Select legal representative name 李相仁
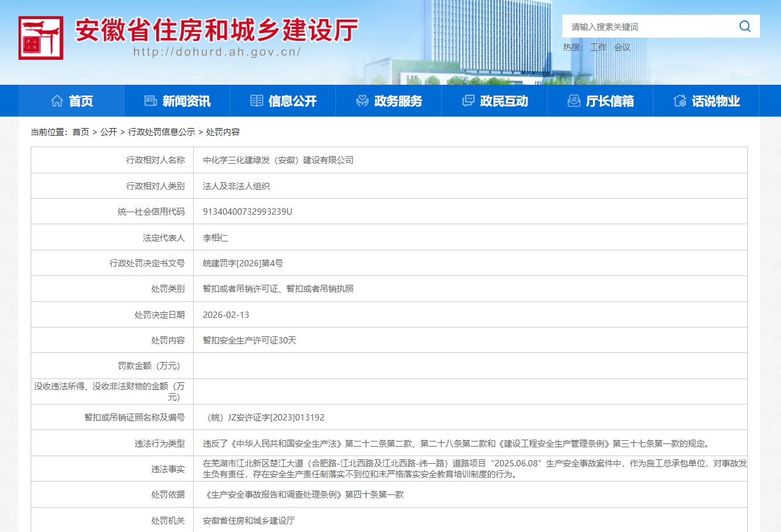The width and height of the screenshot is (781, 532). click(215, 238)
